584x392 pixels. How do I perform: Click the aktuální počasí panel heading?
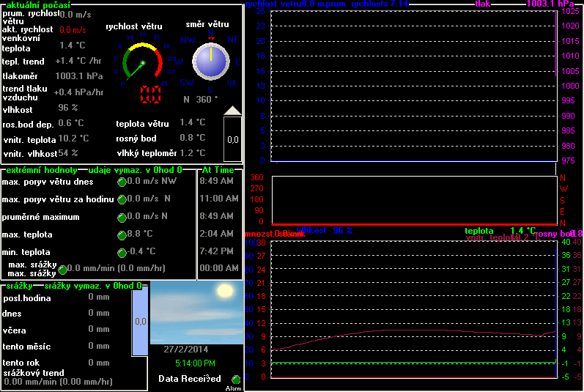pyautogui.click(x=38, y=5)
